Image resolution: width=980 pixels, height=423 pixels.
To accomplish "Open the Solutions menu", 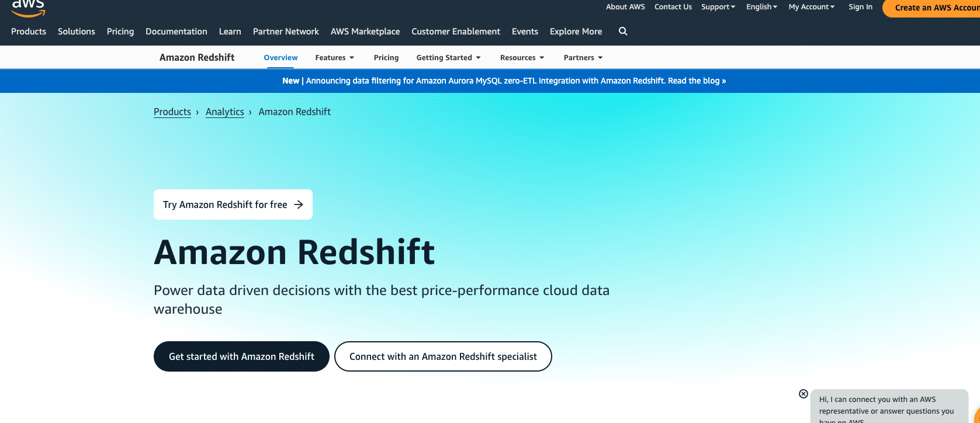I will (x=77, y=32).
